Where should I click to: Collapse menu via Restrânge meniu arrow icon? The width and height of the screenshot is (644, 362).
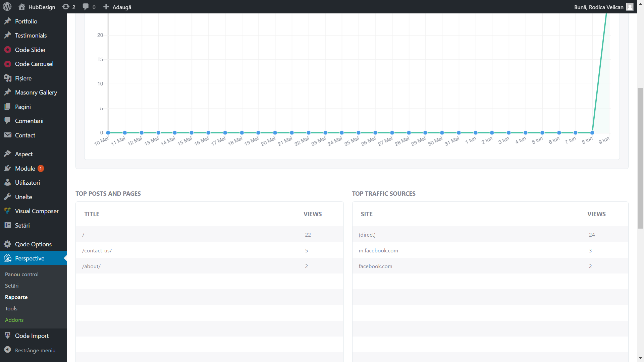coord(7,350)
